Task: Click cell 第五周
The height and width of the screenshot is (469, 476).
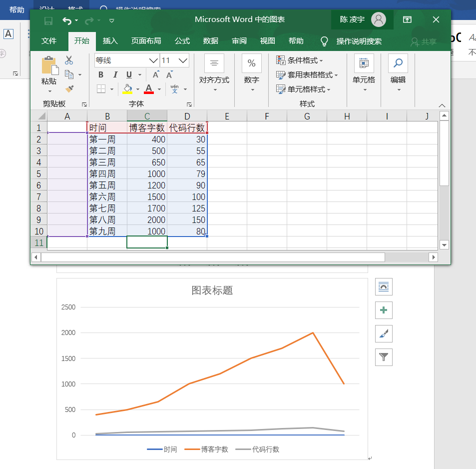Action: pos(107,185)
